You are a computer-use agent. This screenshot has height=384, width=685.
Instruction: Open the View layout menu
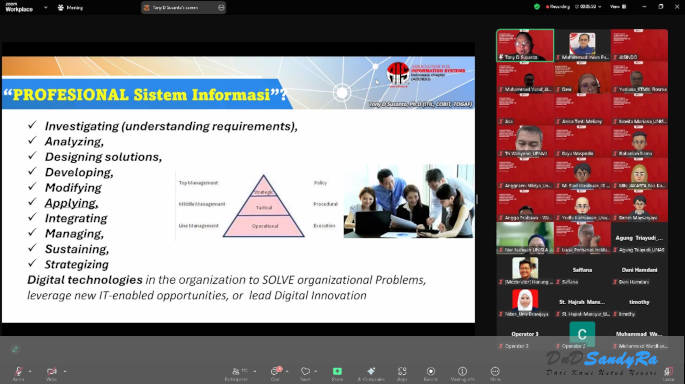[618, 7]
